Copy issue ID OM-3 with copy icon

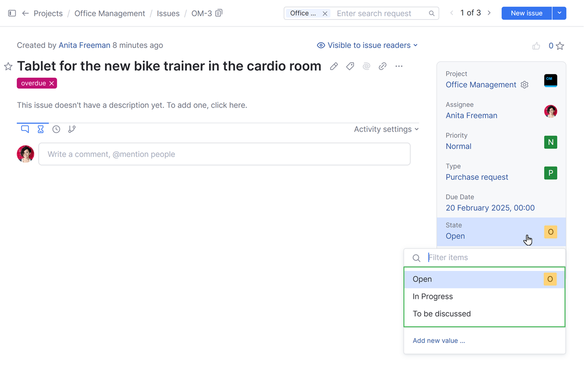tap(219, 13)
